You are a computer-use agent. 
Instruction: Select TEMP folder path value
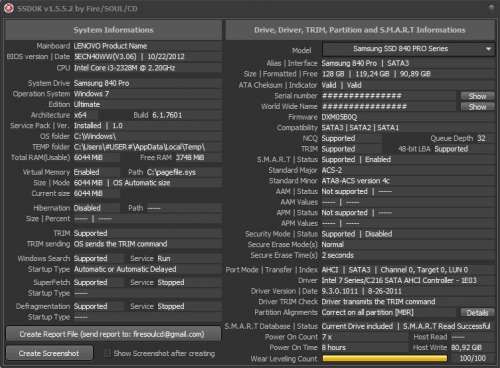click(139, 147)
